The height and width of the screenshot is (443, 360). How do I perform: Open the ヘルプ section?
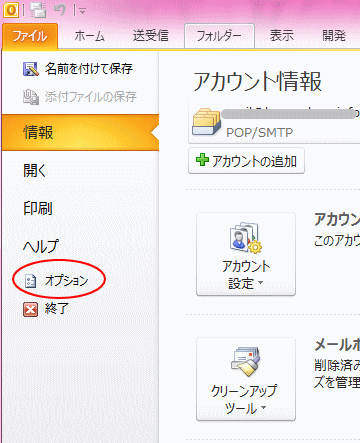click(x=40, y=246)
